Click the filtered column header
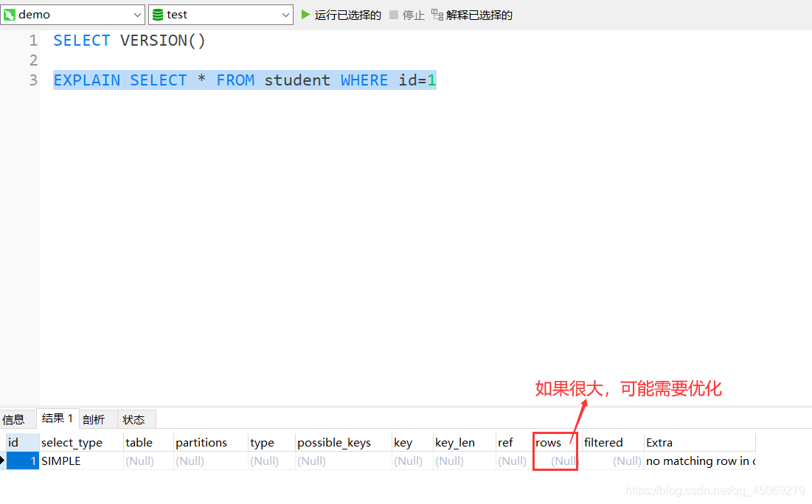 click(x=613, y=442)
